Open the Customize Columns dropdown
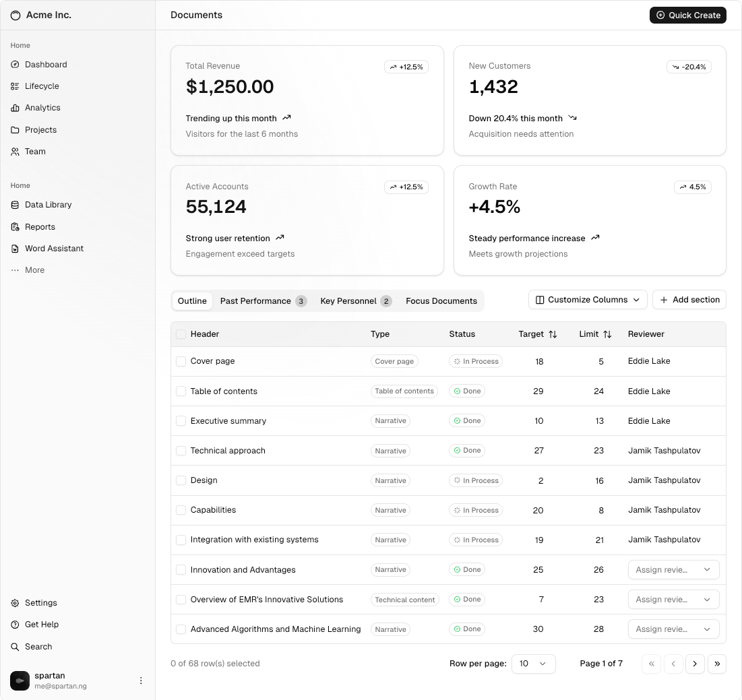The image size is (742, 700). pos(588,300)
